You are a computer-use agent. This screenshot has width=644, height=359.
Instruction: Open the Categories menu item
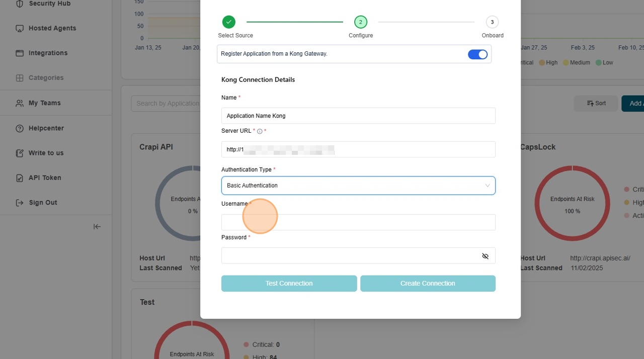coord(46,78)
